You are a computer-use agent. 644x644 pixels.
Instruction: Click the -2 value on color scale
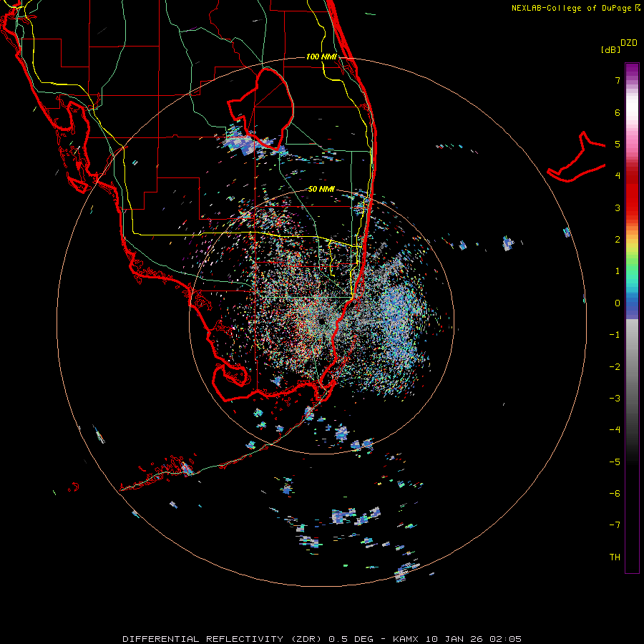coord(615,367)
